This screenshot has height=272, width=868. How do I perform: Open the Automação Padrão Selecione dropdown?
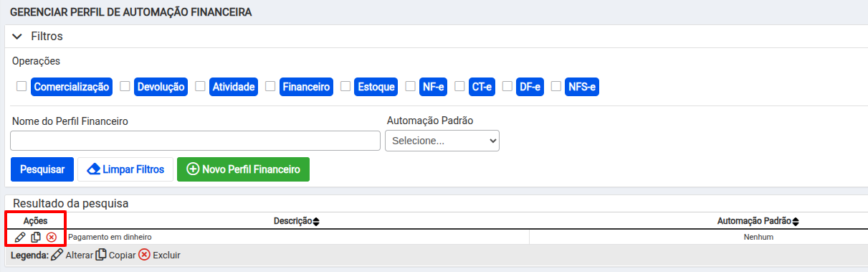[x=442, y=141]
